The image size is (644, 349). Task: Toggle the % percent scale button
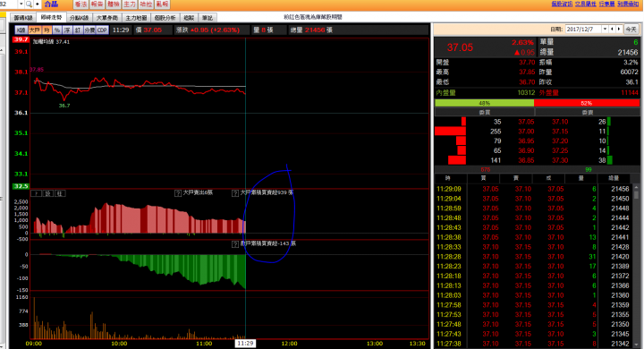click(x=57, y=30)
